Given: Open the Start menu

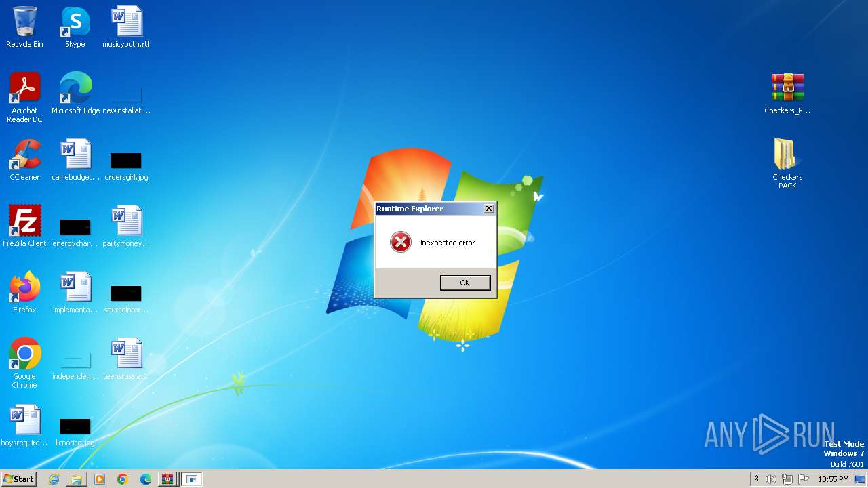Looking at the screenshot, I should (x=19, y=479).
